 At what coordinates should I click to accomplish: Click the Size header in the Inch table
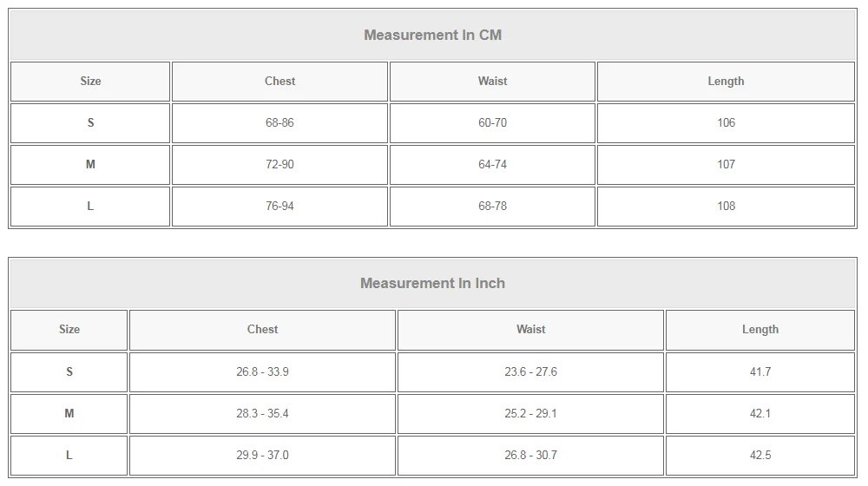click(69, 330)
